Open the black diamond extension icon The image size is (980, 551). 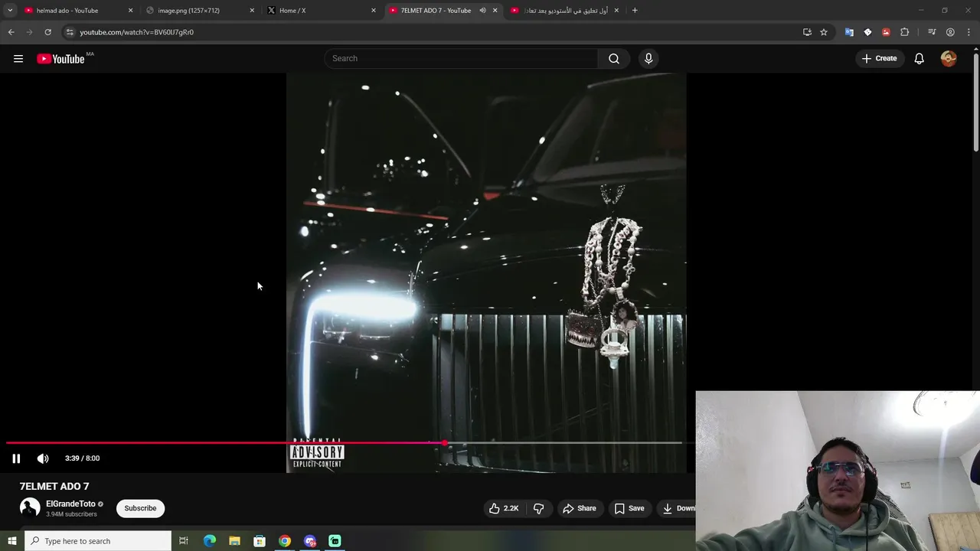click(867, 32)
